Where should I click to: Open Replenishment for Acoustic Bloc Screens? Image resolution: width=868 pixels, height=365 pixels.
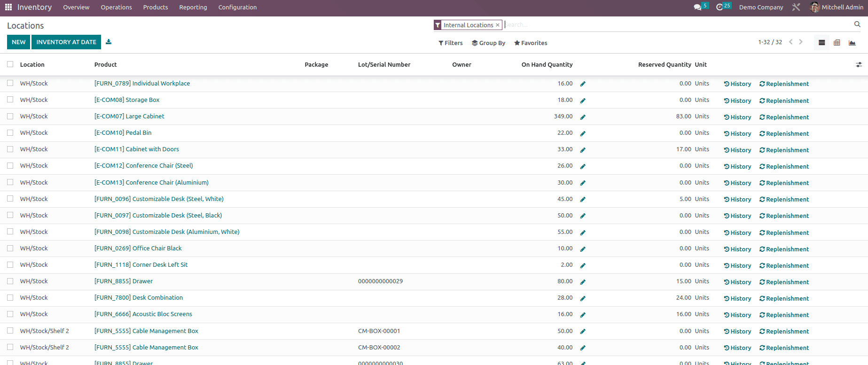[784, 315]
